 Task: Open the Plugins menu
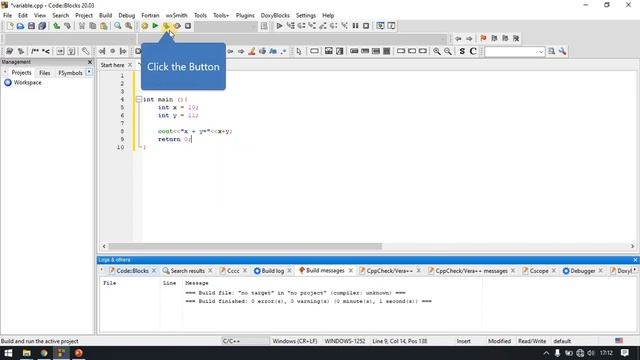(245, 15)
